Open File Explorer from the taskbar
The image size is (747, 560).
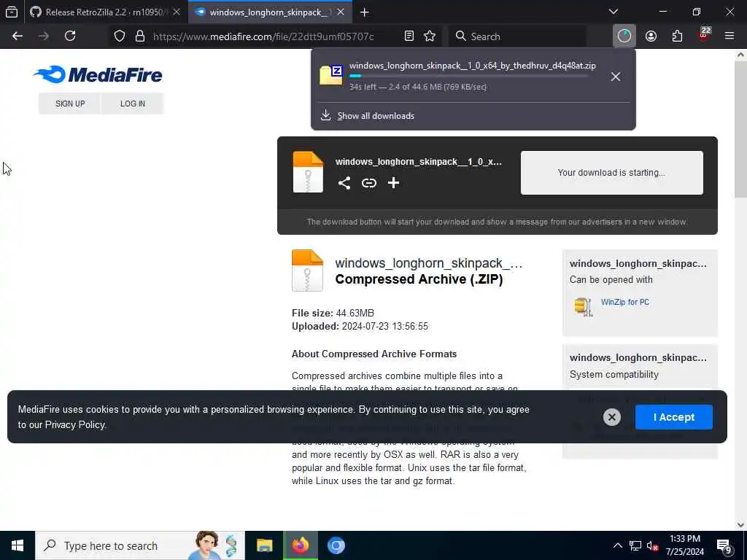(264, 545)
